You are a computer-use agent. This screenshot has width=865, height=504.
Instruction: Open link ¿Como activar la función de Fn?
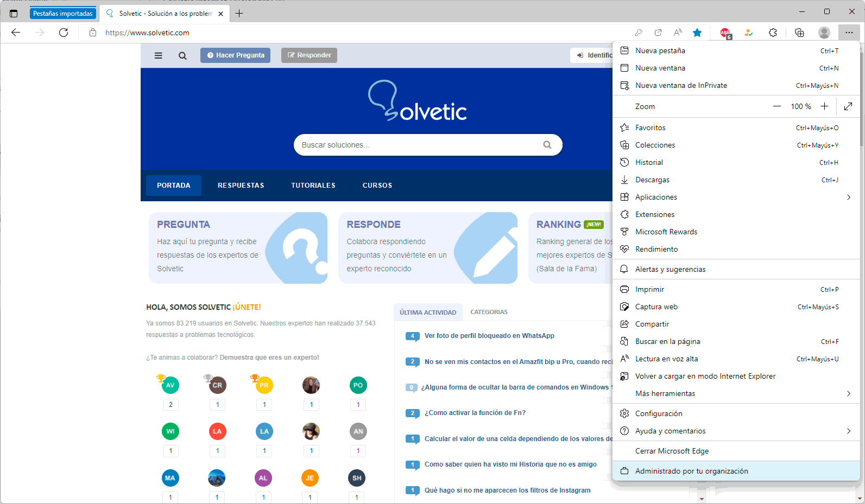475,413
